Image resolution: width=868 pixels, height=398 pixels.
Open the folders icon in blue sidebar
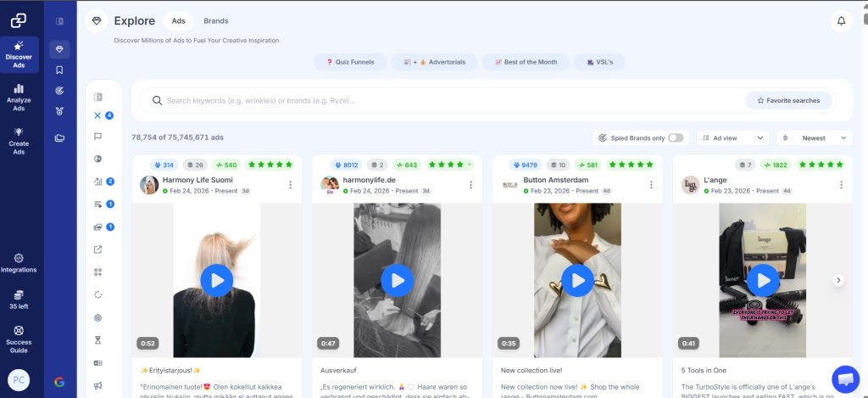pyautogui.click(x=60, y=138)
